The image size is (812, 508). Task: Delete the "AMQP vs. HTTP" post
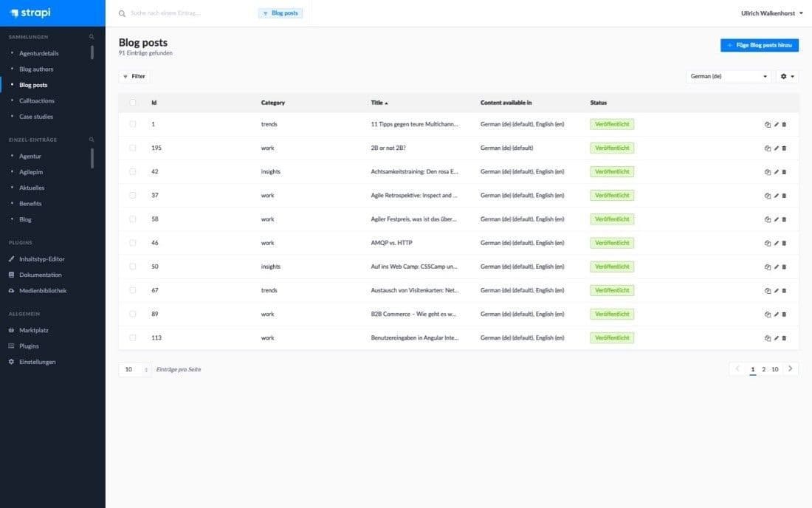[x=785, y=242]
